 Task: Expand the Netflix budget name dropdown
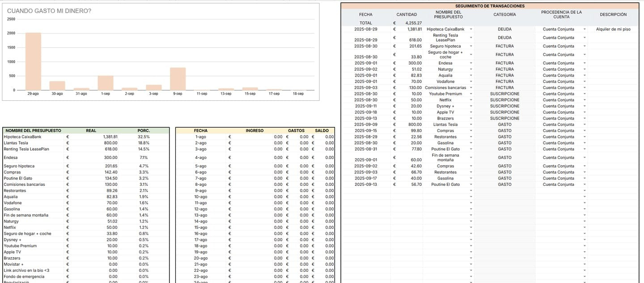click(x=471, y=100)
